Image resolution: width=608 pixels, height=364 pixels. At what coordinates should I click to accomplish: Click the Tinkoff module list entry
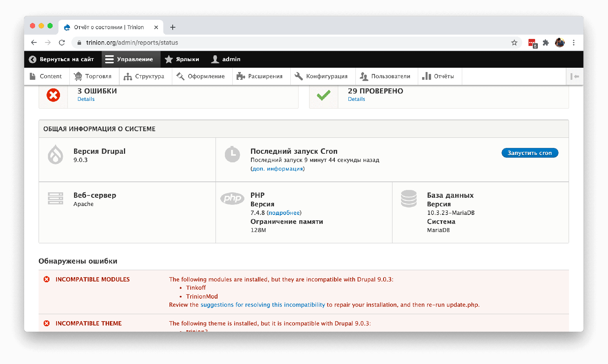[196, 288]
